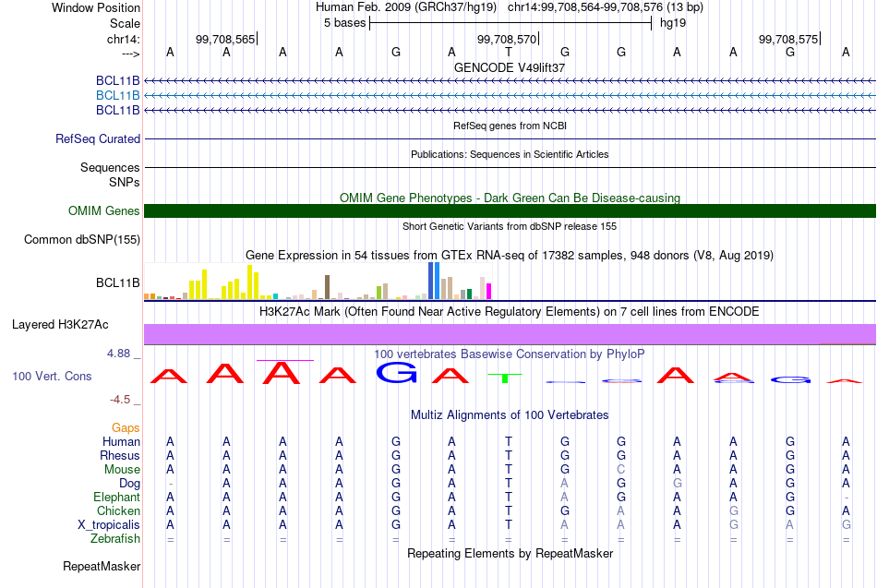This screenshot has width=877, height=588.
Task: Click the 99,708,575 ruler coordinate
Action: tap(788, 39)
